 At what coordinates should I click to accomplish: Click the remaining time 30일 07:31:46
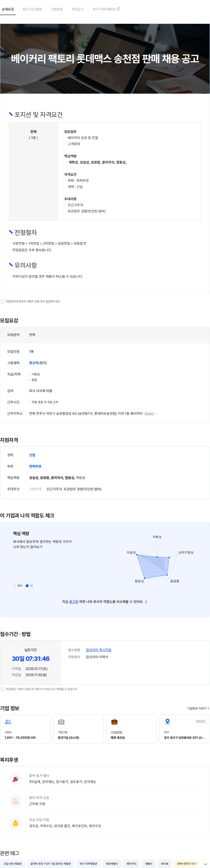coord(31,659)
